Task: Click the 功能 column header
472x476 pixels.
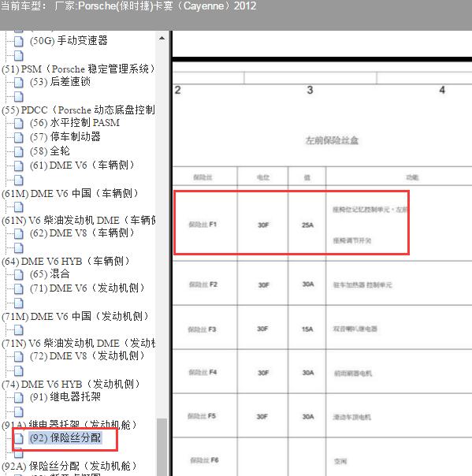Action: (x=412, y=177)
